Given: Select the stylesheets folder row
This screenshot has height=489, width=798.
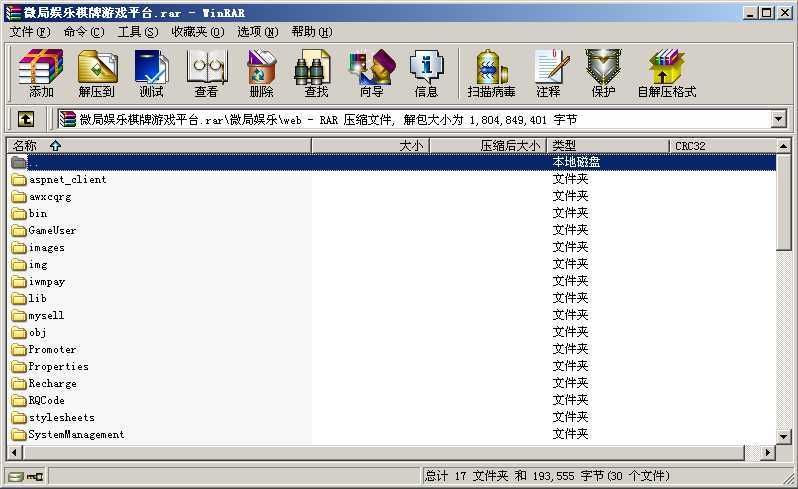Looking at the screenshot, I should click(x=391, y=418).
